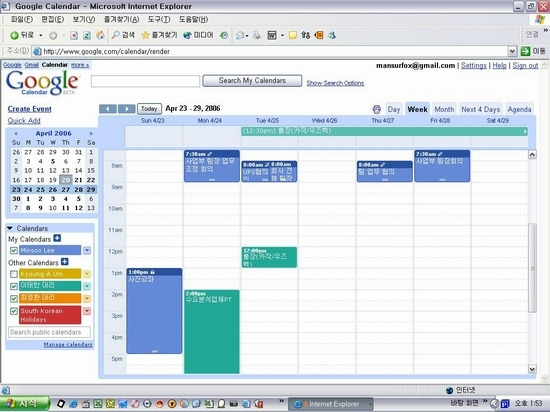Click the Stop loading icon
Screen dimensions: 550x412
(74, 35)
